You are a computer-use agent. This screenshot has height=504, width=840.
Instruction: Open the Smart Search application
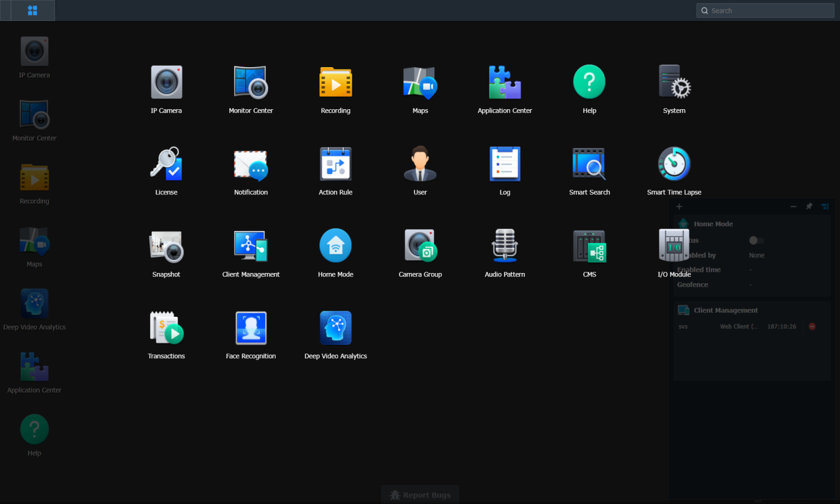tap(589, 163)
